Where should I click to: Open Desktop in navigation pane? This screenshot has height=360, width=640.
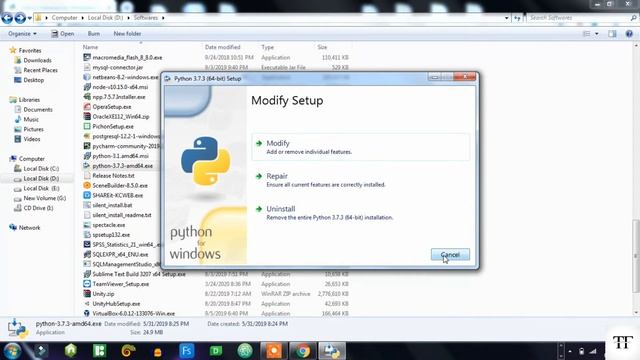pyautogui.click(x=33, y=80)
